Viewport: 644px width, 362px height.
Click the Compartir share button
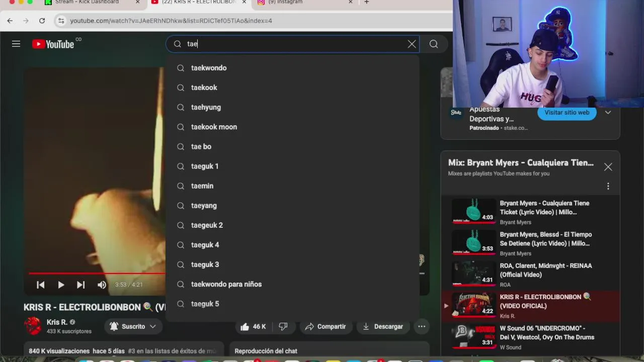325,326
